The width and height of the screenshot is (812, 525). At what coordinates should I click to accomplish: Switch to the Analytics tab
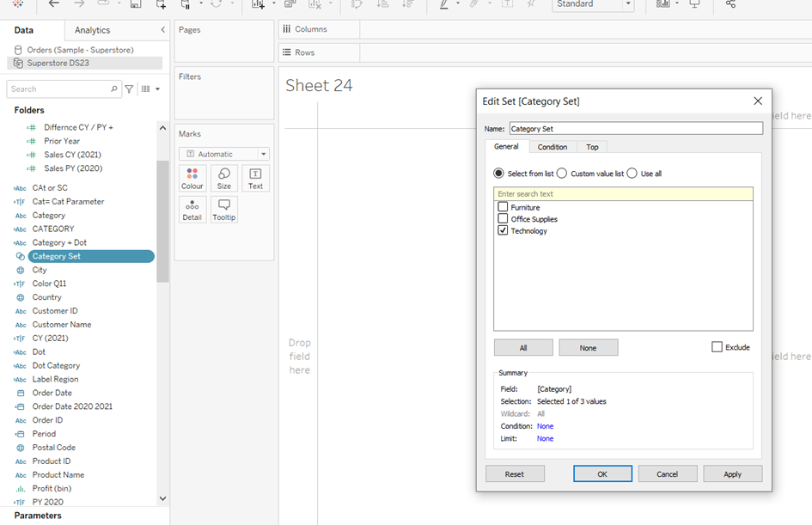(x=92, y=30)
